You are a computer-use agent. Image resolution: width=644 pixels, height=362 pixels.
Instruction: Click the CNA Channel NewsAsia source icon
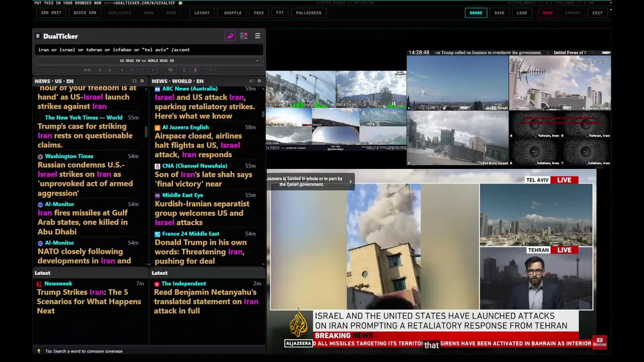(x=157, y=166)
